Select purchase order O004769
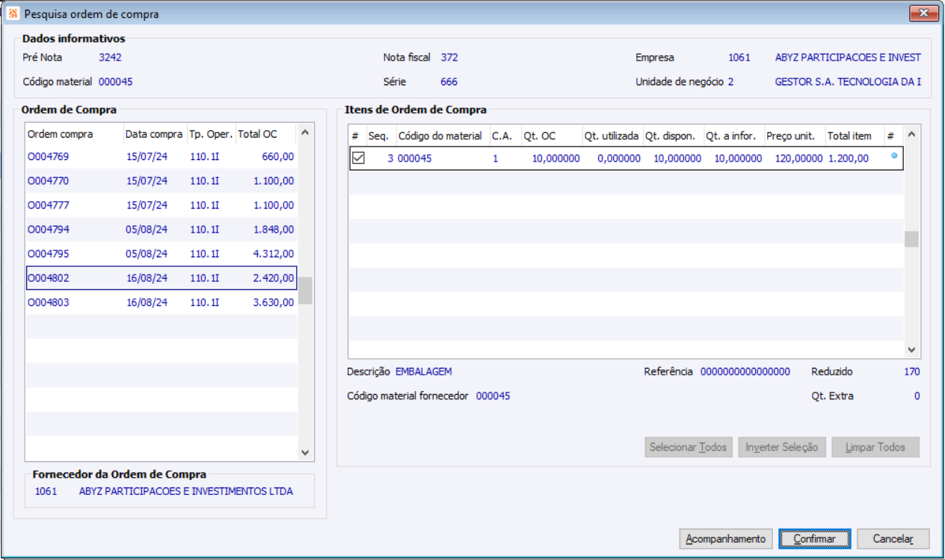945x560 pixels. click(161, 157)
